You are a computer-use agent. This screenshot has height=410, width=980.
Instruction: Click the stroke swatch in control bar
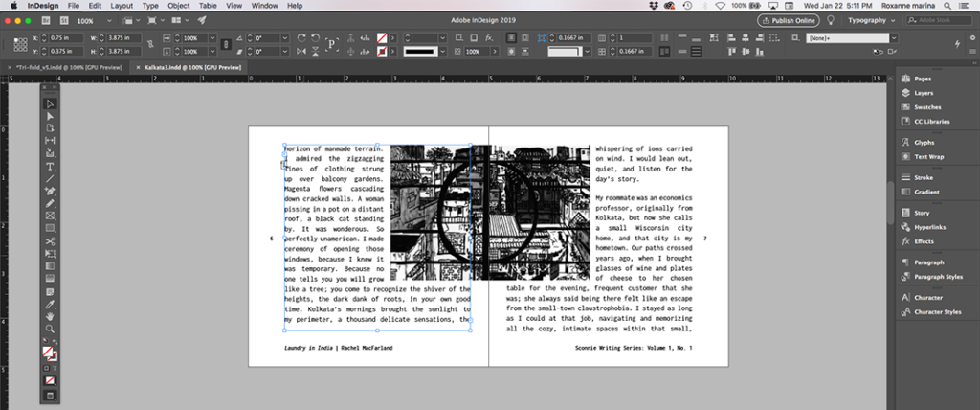[x=381, y=52]
